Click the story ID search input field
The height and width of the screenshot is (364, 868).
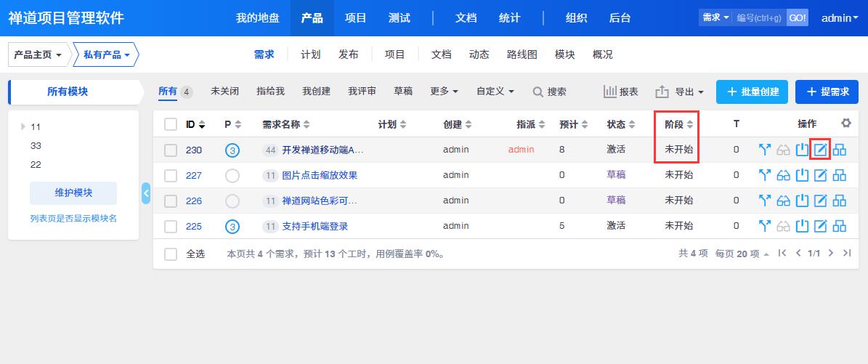759,17
